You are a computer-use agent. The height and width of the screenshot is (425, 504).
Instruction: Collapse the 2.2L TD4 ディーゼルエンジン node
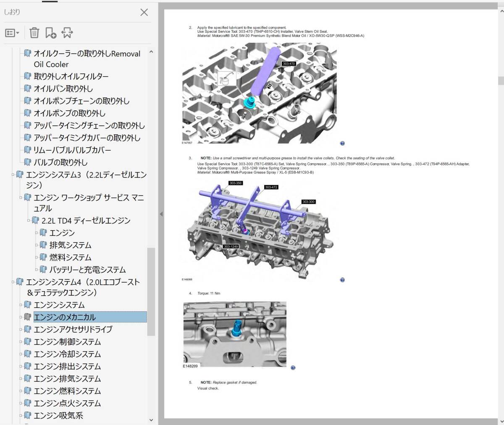click(x=29, y=221)
